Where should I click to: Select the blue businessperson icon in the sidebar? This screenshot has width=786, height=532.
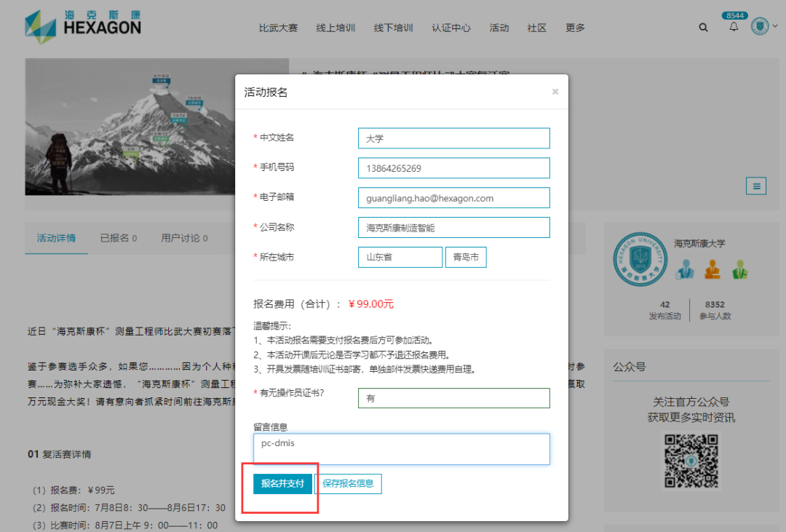coord(685,269)
